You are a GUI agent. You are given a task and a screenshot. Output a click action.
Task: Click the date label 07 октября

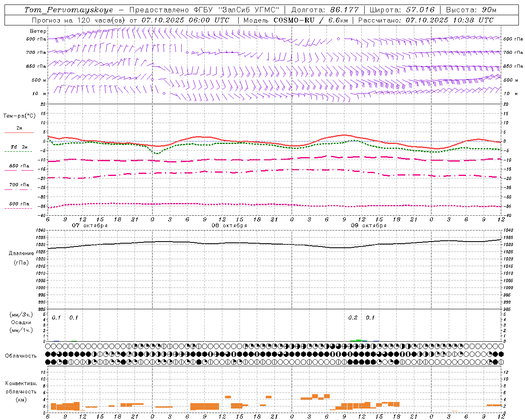[x=90, y=225]
